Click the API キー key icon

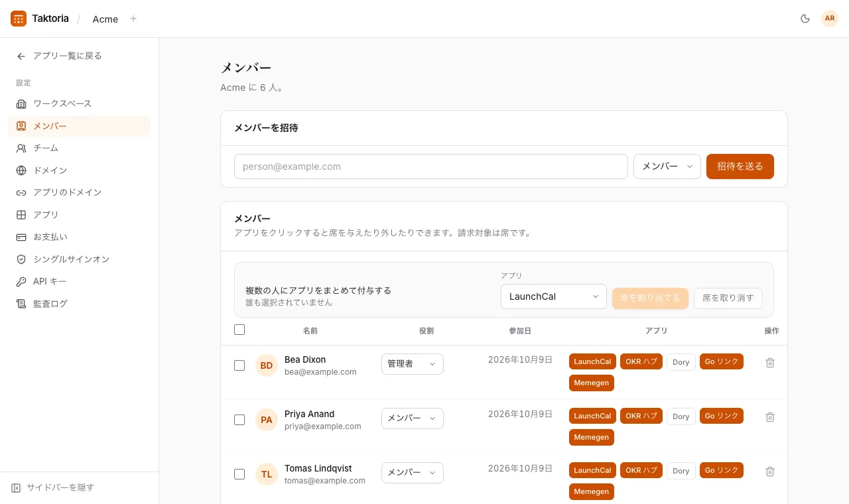pyautogui.click(x=21, y=281)
